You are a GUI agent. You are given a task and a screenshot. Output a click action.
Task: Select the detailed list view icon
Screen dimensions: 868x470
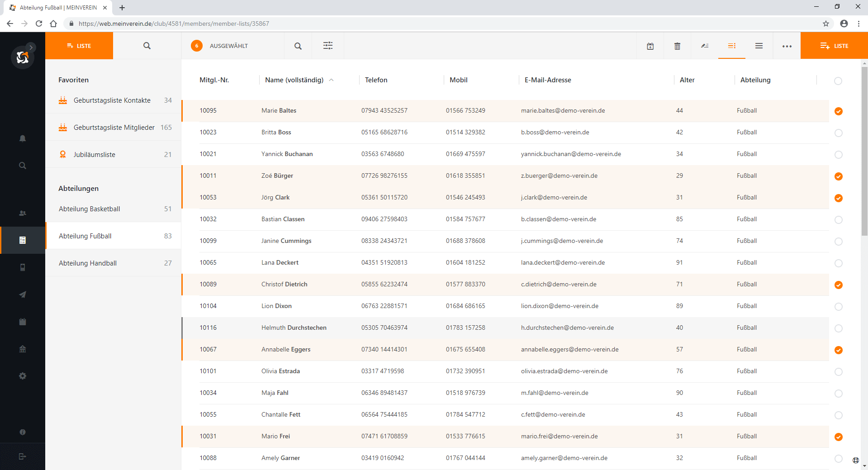click(732, 46)
